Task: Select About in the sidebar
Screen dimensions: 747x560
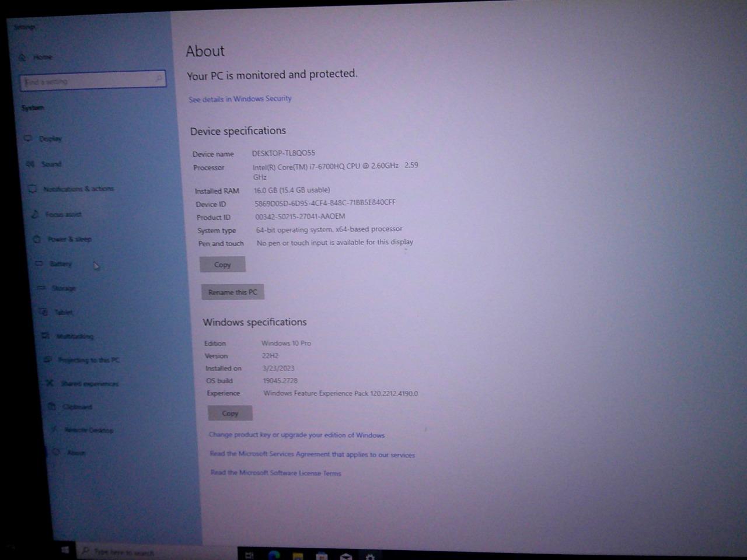Action: [69, 453]
